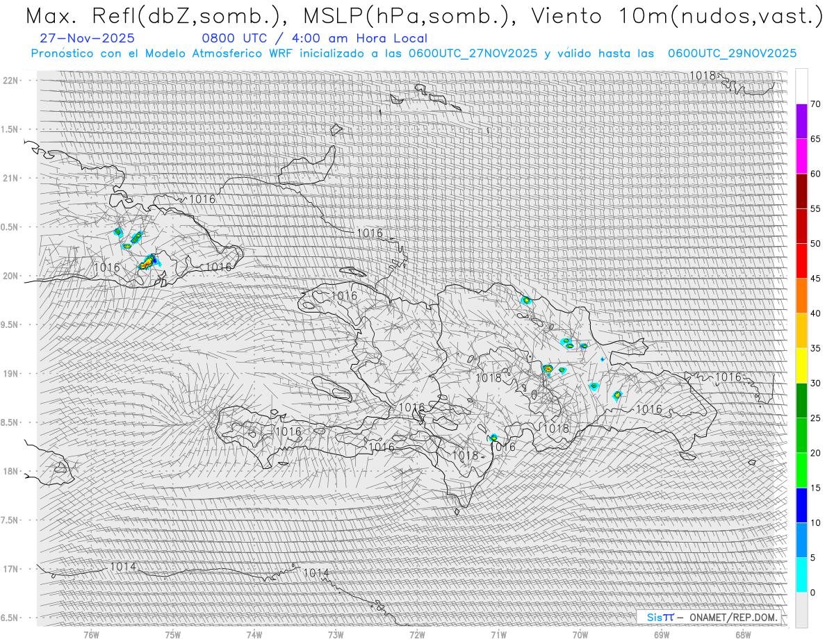Click the '70W' longitude axis label
This screenshot has width=834, height=644.
580,634
